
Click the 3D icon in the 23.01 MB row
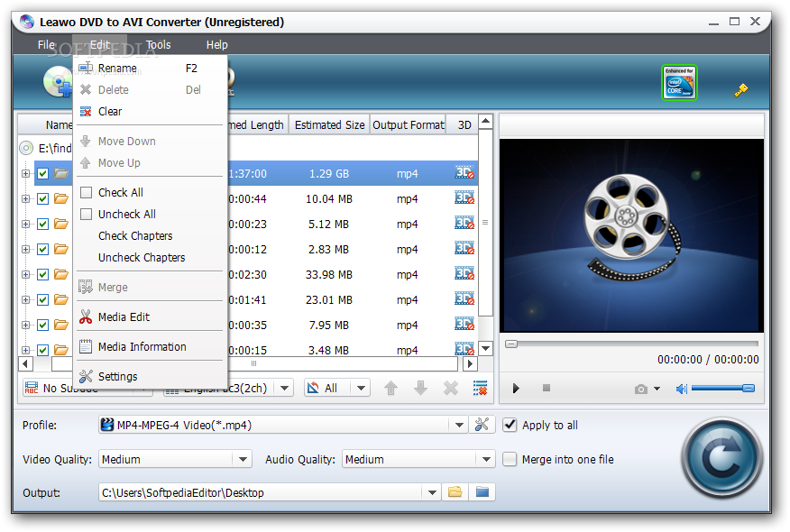[x=464, y=298]
